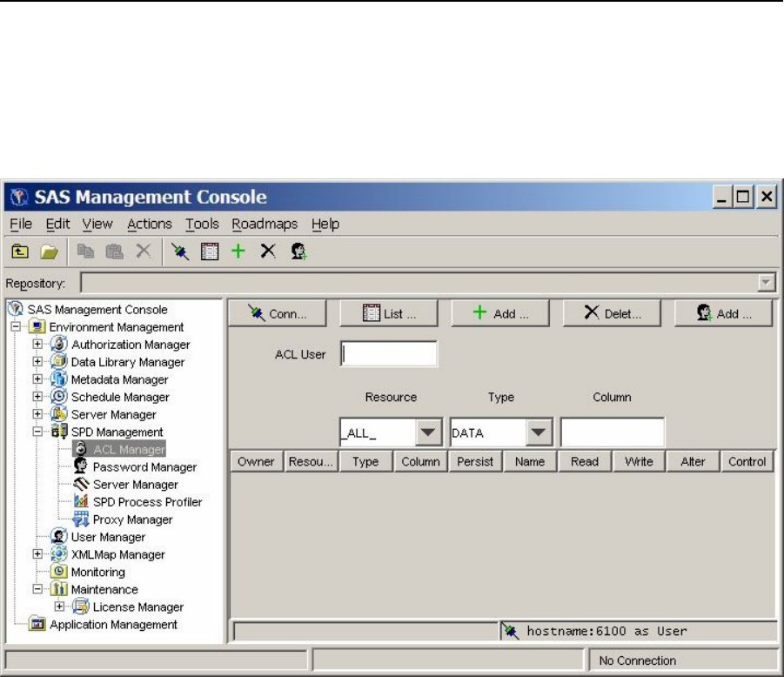This screenshot has width=784, height=677.
Task: Collapse the SPD Management node
Action: pos(37,432)
